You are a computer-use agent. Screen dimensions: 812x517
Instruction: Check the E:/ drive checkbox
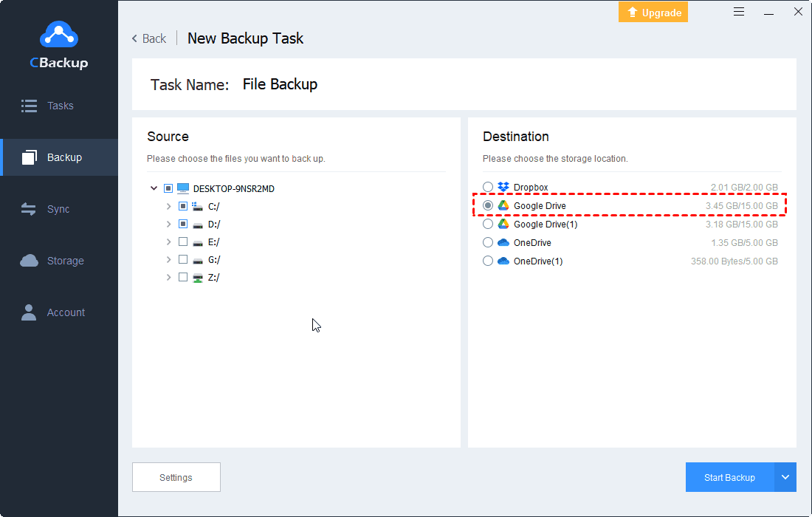[183, 242]
